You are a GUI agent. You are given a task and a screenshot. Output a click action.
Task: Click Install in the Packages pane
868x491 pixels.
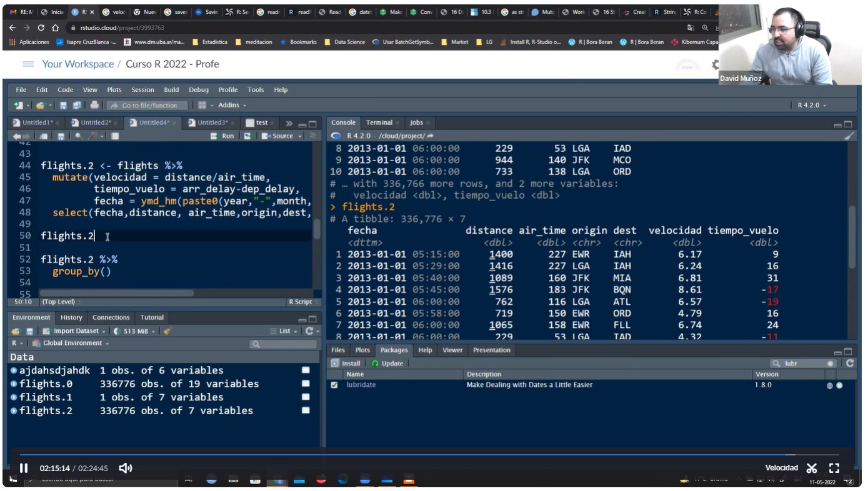347,364
